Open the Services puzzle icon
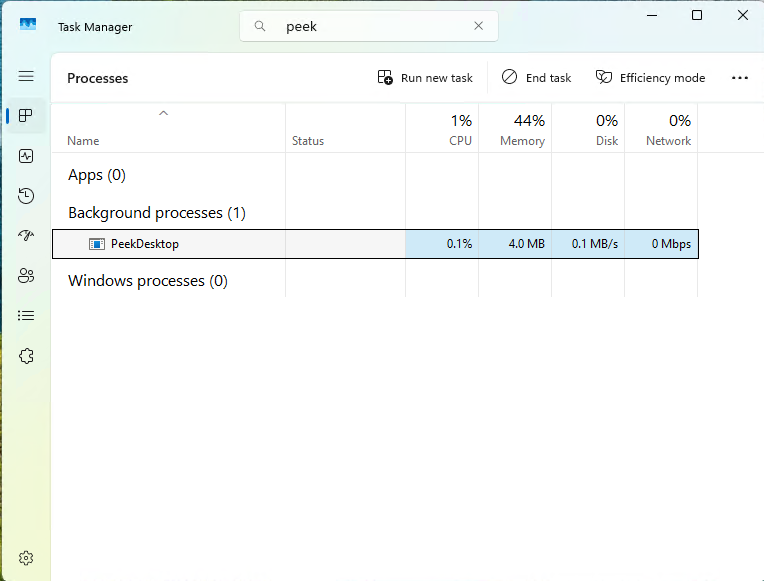 pos(27,356)
